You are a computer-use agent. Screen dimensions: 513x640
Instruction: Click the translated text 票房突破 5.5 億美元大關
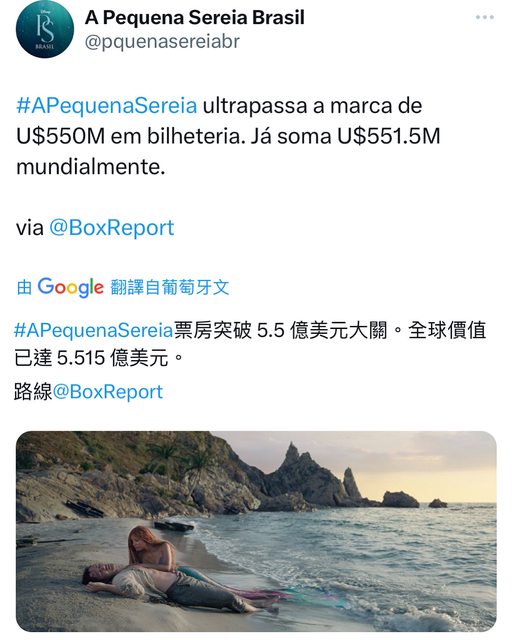pos(280,330)
